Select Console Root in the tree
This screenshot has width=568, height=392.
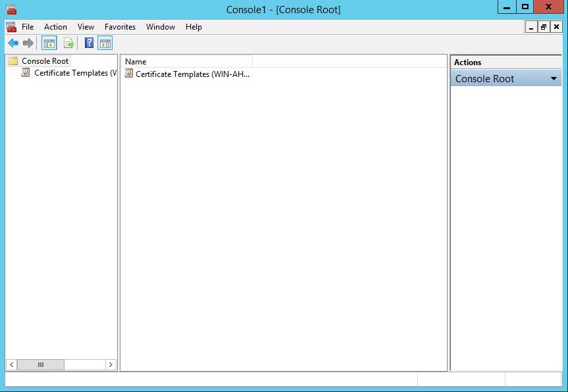45,61
